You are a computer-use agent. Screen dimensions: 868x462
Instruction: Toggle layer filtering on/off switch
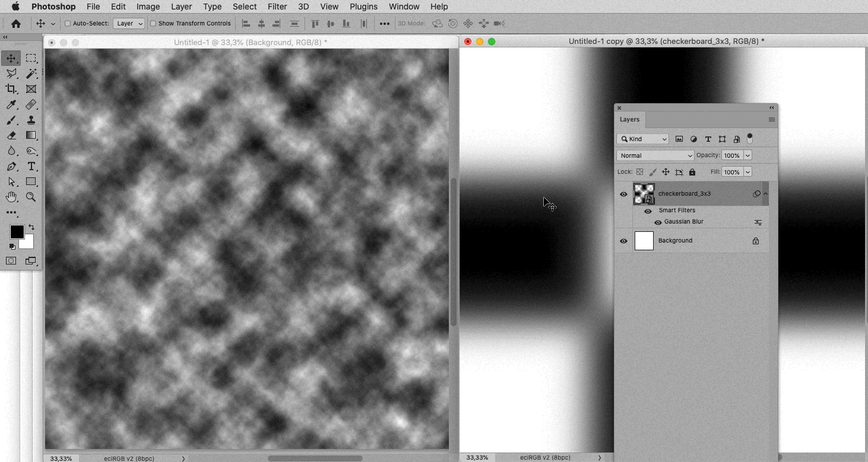pyautogui.click(x=750, y=139)
